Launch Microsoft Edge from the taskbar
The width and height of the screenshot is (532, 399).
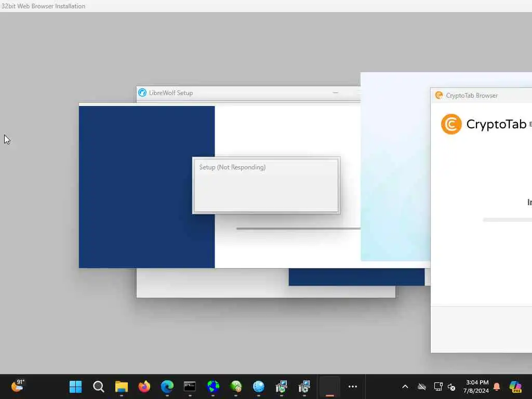coord(167,387)
